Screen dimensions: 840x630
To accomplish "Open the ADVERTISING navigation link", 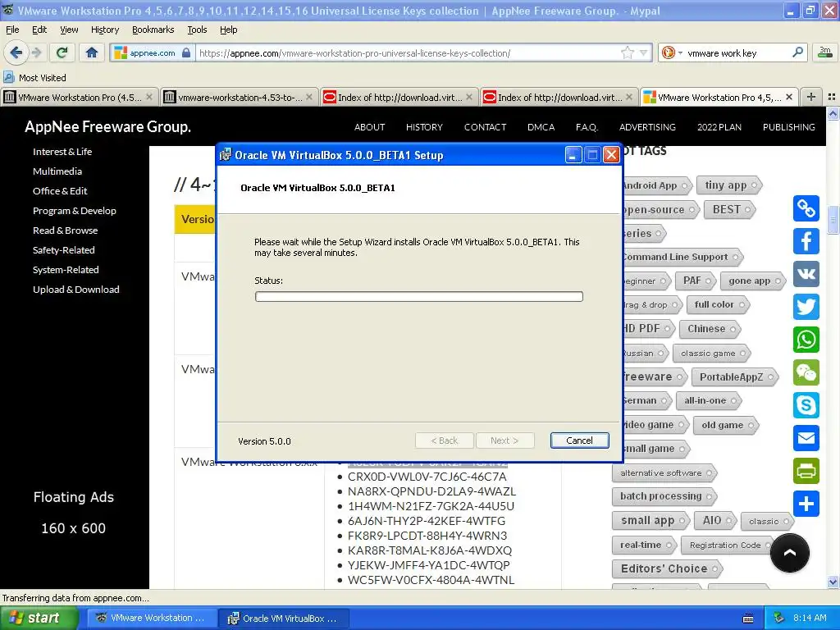I will [x=647, y=127].
